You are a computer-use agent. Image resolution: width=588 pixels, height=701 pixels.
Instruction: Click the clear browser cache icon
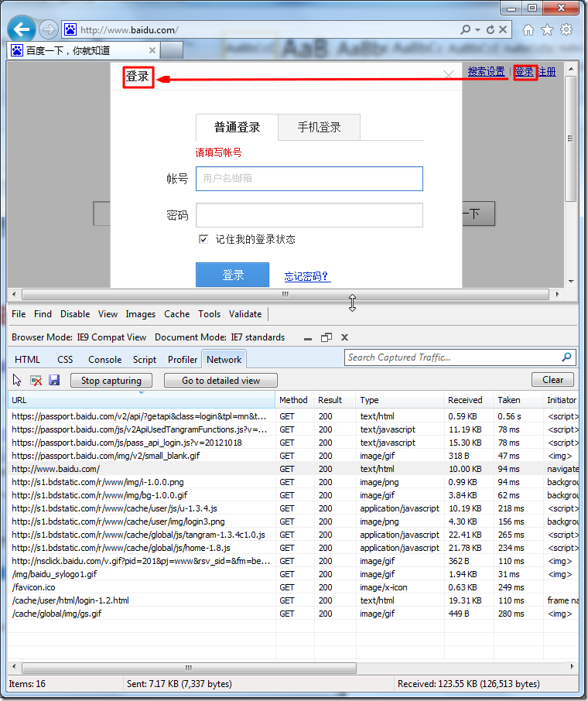(36, 381)
